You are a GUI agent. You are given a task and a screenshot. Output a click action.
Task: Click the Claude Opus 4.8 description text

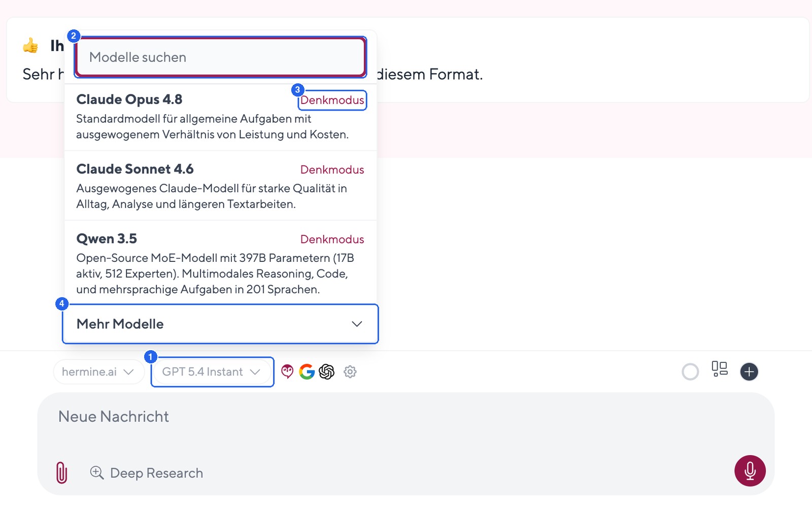click(213, 127)
